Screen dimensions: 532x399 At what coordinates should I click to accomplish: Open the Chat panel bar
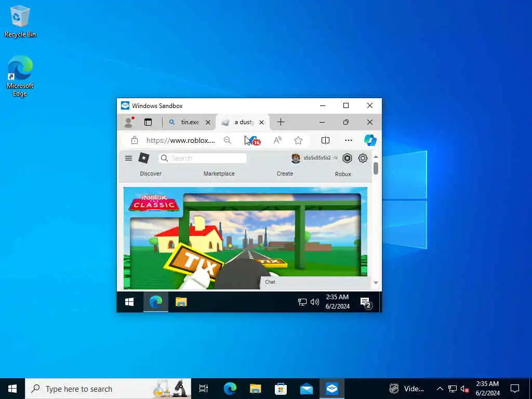315,282
